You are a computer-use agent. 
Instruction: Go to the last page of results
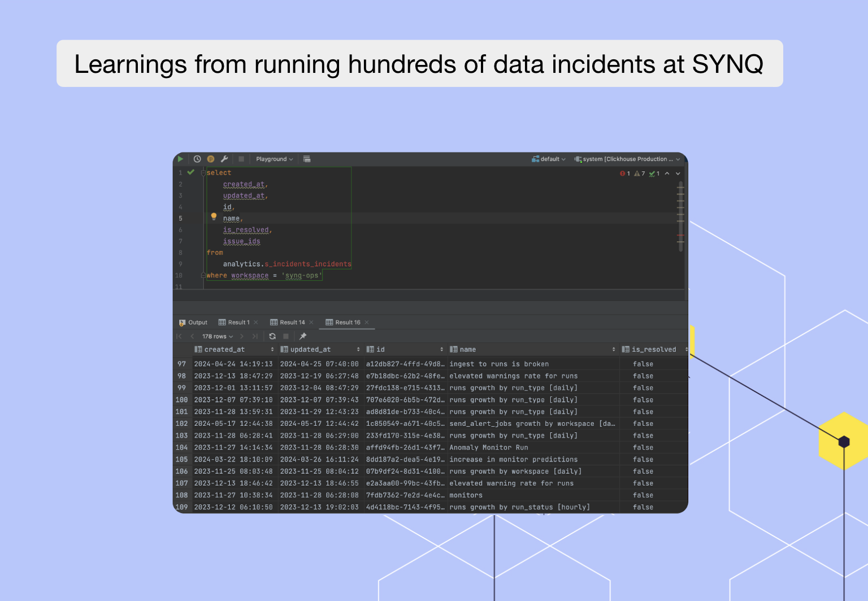[x=255, y=336]
